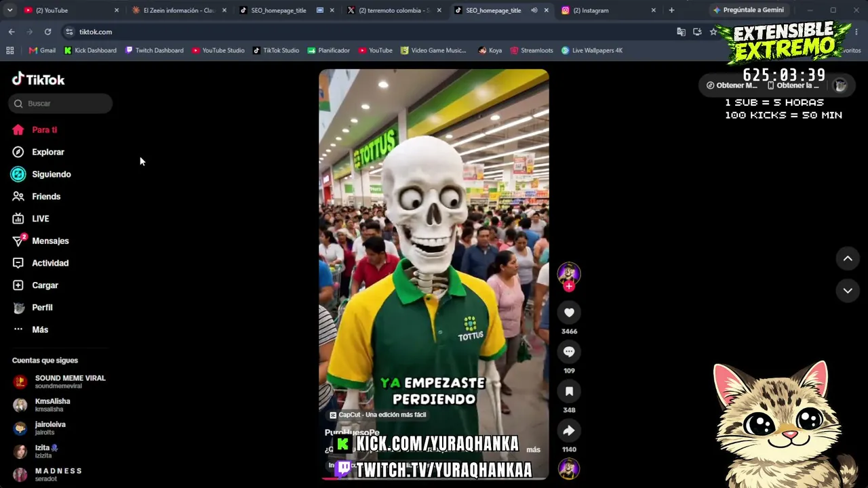This screenshot has height=488, width=868.
Task: Open the Live Wallpapers 4K bookmark
Action: 592,50
